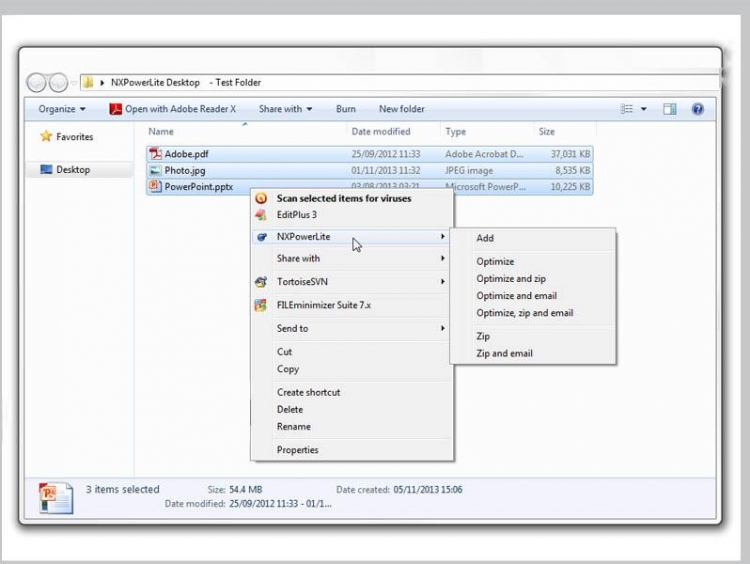Click the change view icon
The width and height of the screenshot is (750, 564).
click(627, 109)
